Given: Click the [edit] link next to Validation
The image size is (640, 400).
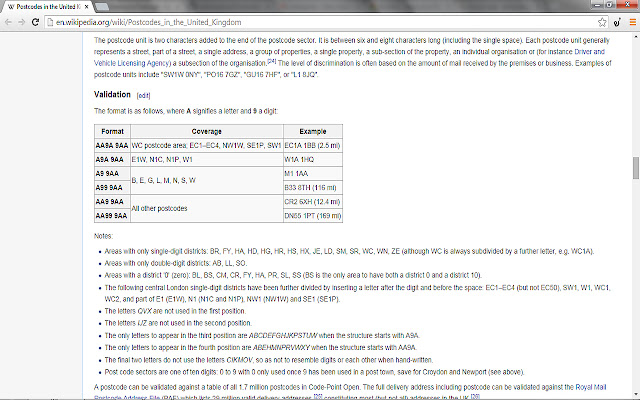Looking at the screenshot, I should click(x=143, y=96).
